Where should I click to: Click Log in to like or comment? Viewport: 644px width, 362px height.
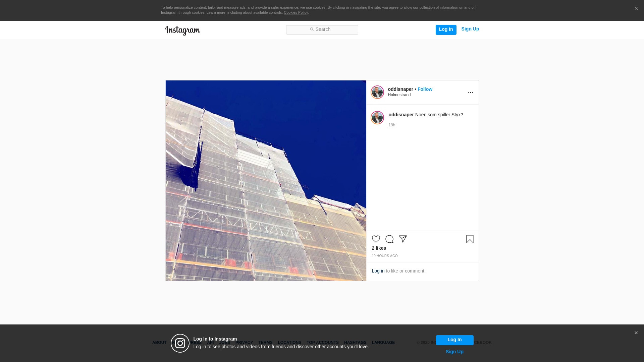pos(378,271)
